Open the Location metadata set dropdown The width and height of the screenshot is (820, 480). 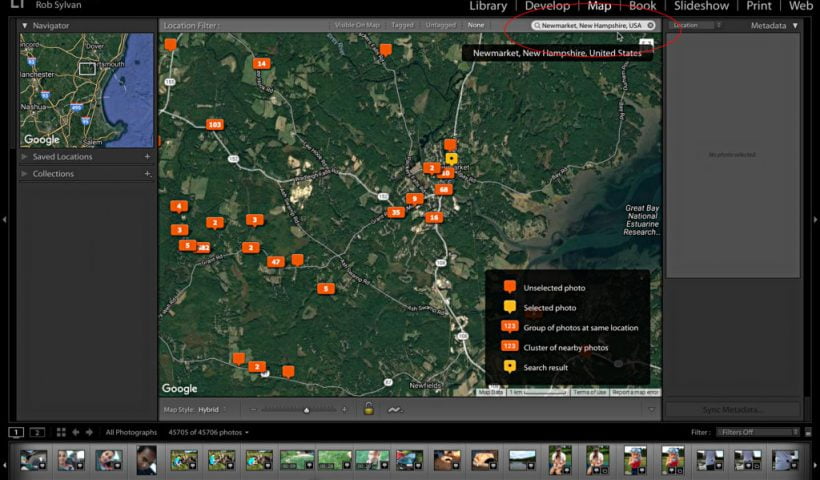click(696, 25)
